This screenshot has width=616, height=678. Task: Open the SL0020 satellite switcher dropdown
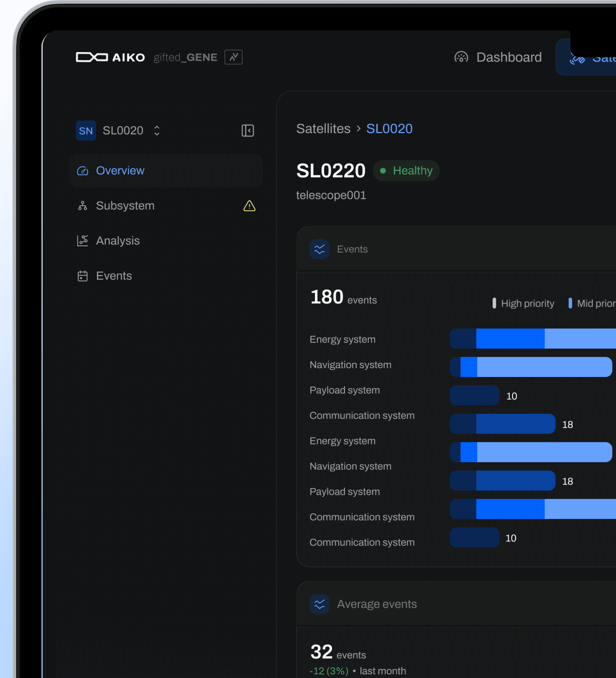(x=123, y=130)
